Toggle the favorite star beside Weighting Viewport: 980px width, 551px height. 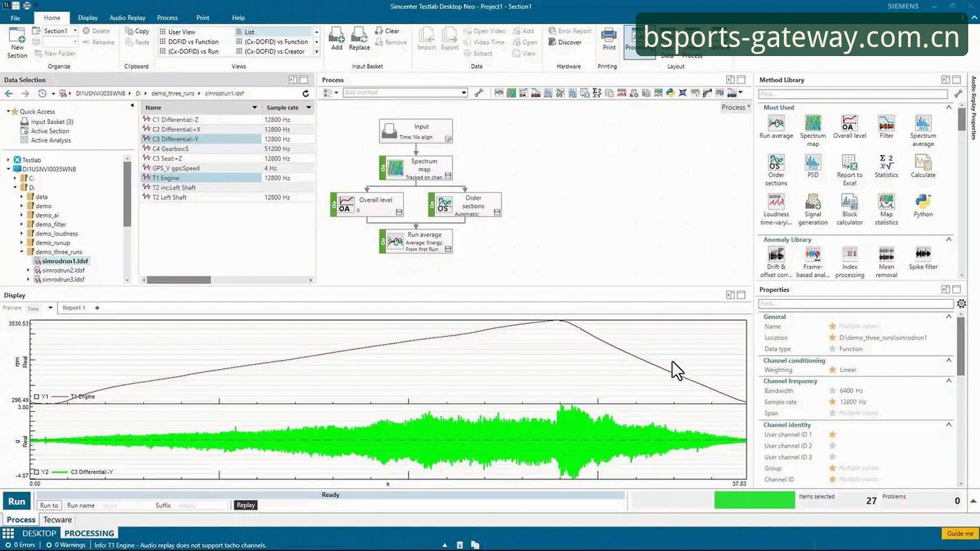pos(832,370)
